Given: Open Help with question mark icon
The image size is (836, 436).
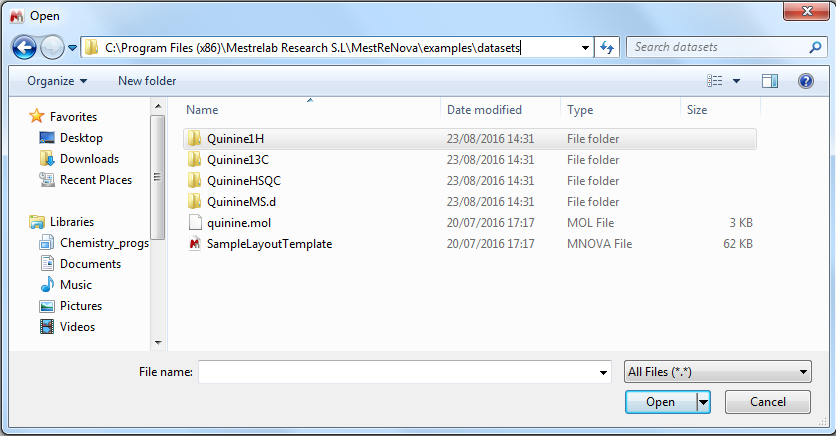Looking at the screenshot, I should tap(806, 81).
